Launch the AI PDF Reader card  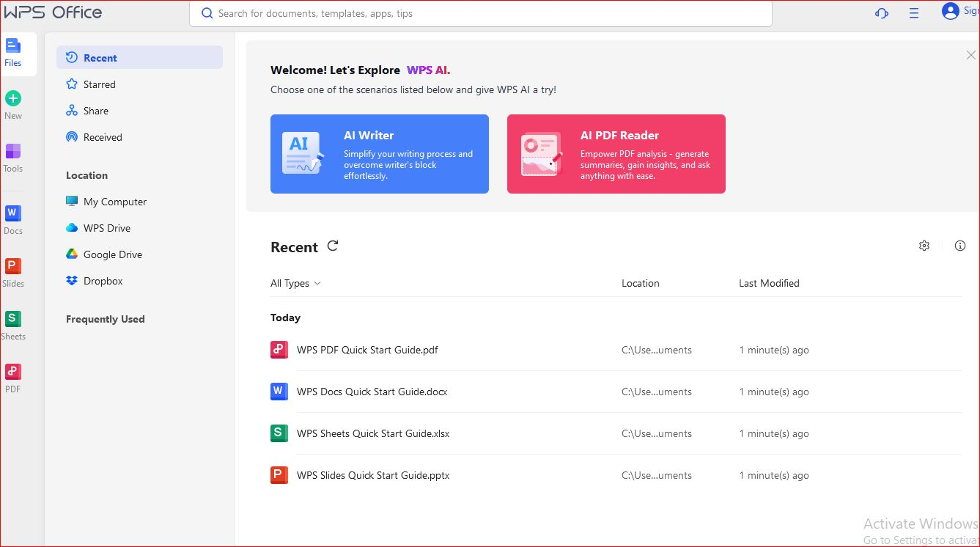(x=616, y=154)
